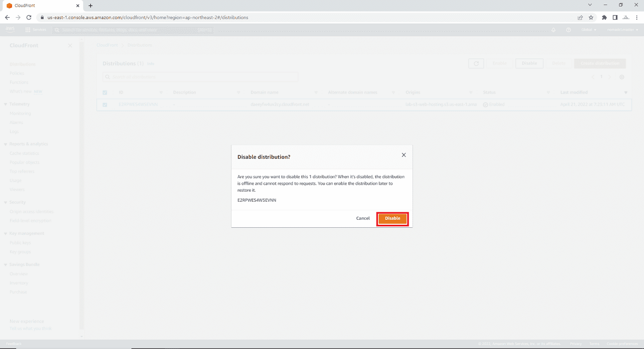The image size is (644, 349).
Task: Open browser extensions puzzle icon
Action: click(x=604, y=17)
